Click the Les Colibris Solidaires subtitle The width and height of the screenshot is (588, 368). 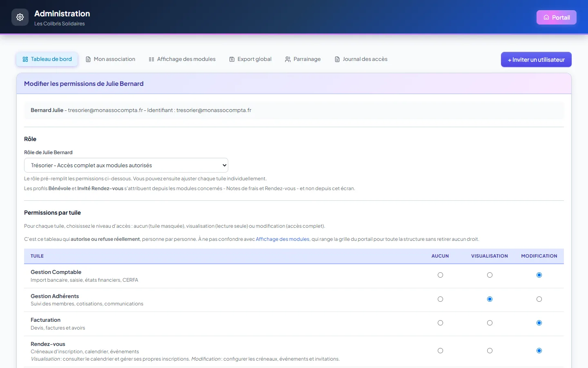[60, 24]
